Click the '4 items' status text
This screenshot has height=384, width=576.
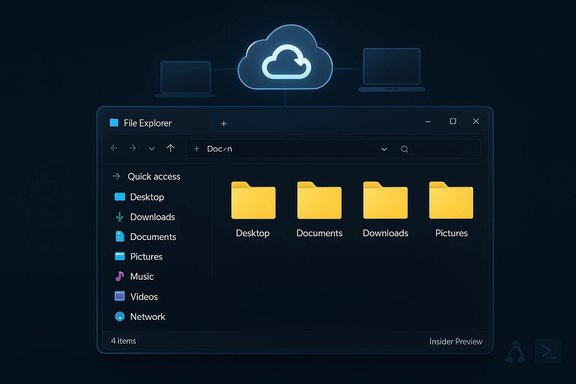coord(123,341)
